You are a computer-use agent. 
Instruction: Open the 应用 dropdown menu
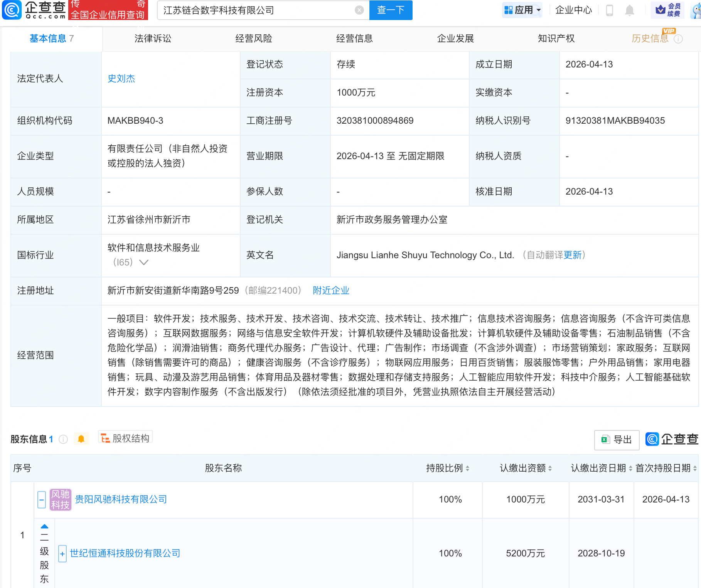coord(522,10)
